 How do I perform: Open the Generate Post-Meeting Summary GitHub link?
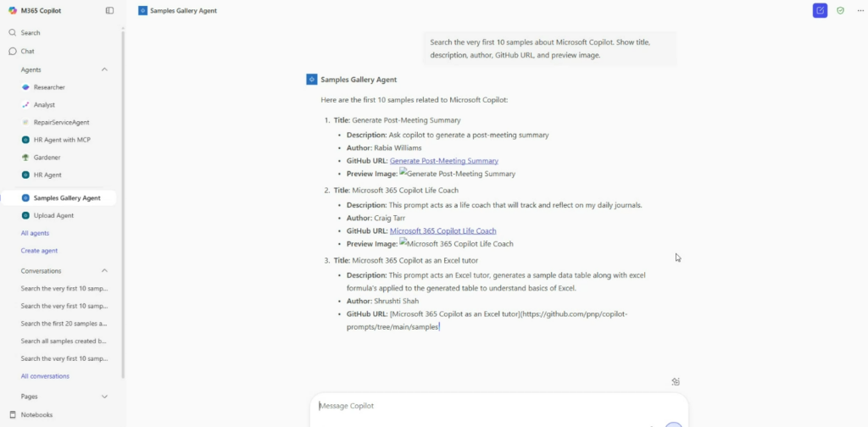tap(444, 161)
